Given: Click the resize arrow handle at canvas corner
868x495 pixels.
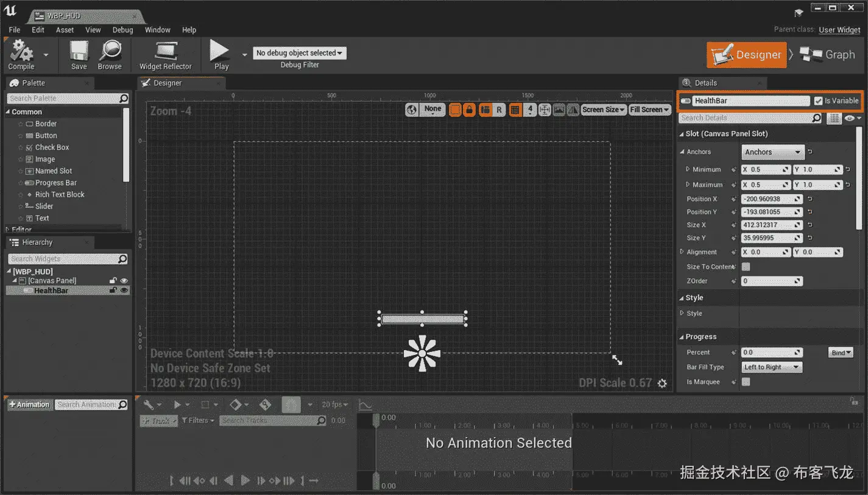Looking at the screenshot, I should [x=617, y=360].
